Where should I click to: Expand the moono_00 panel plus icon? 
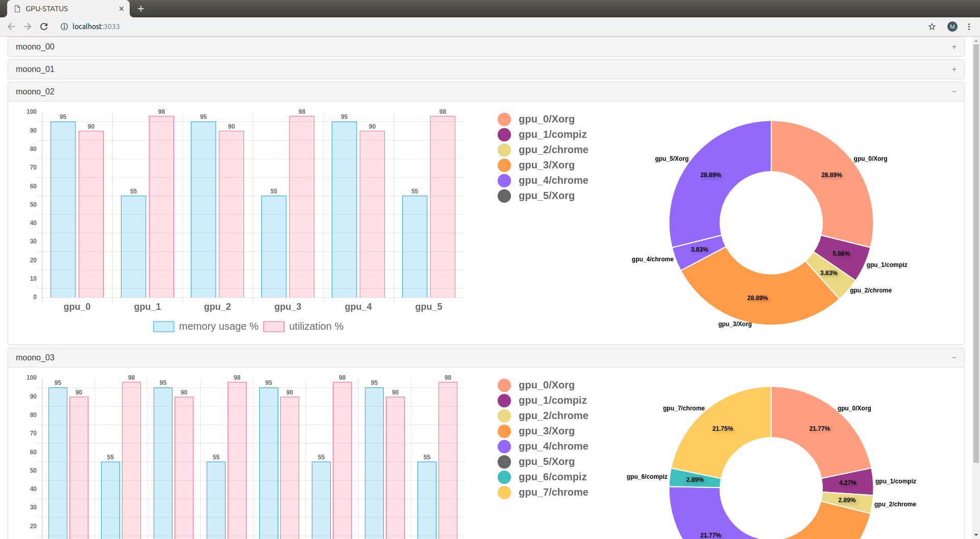click(954, 47)
